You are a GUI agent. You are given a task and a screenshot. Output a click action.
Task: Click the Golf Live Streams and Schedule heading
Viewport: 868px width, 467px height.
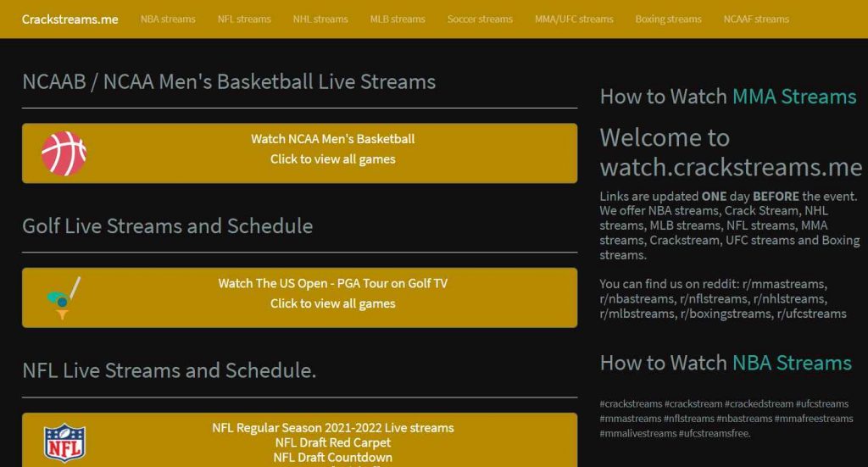click(167, 226)
